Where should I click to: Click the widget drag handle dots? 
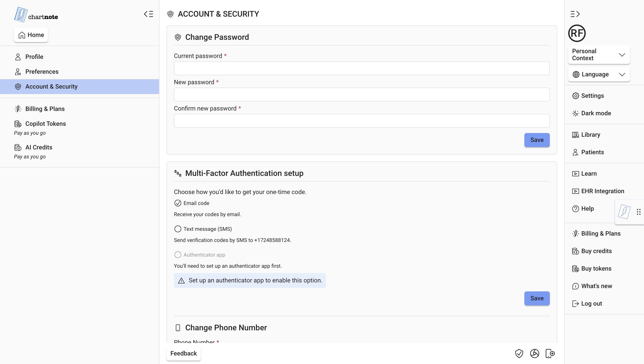click(639, 212)
